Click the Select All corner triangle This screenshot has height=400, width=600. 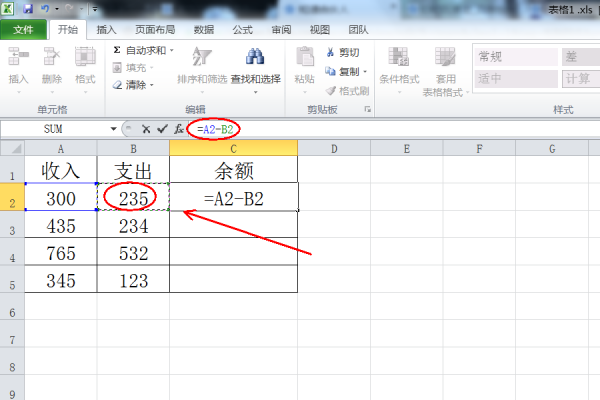tap(13, 148)
